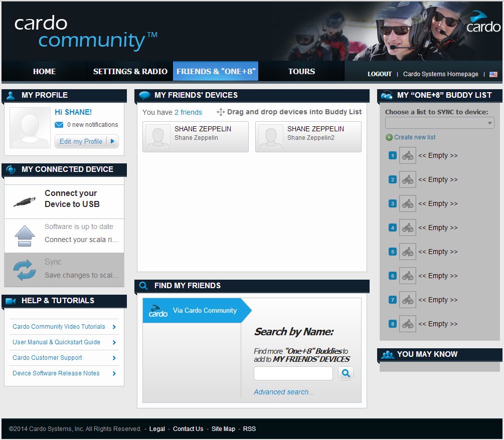Viewport: 504px width, 440px height.
Task: Click the software update upload arrow icon
Action: [x=25, y=236]
